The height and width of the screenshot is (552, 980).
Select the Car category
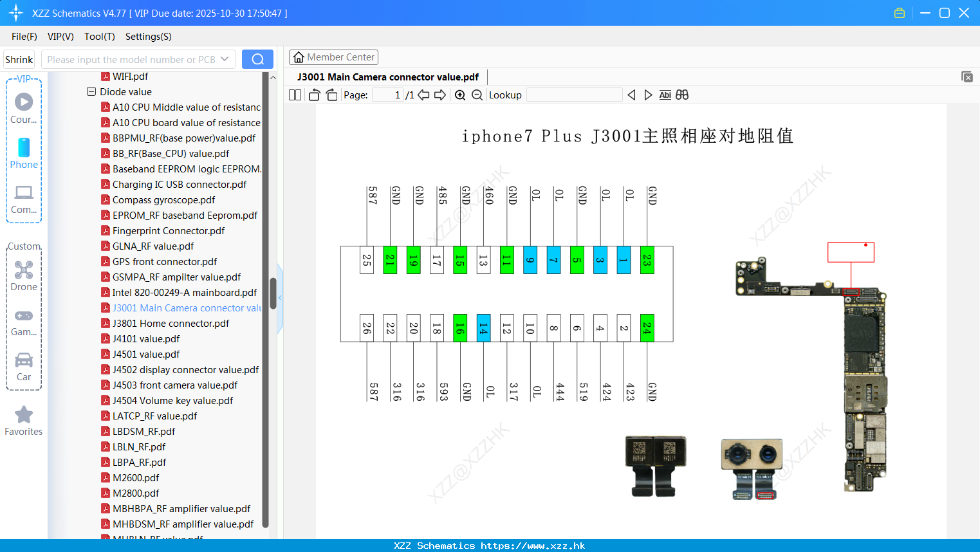(x=24, y=366)
